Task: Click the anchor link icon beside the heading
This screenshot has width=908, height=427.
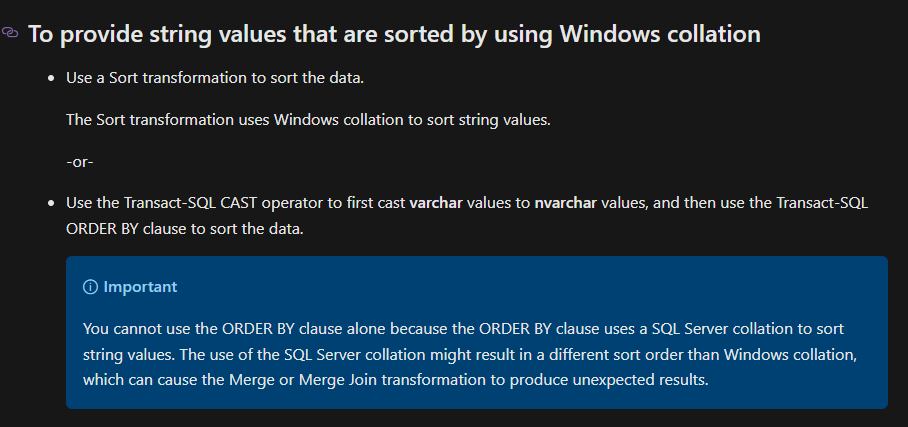Action: (x=10, y=32)
